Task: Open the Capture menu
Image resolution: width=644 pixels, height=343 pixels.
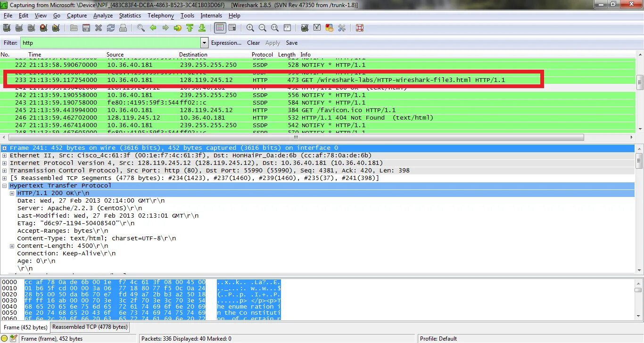Action: pyautogui.click(x=77, y=16)
